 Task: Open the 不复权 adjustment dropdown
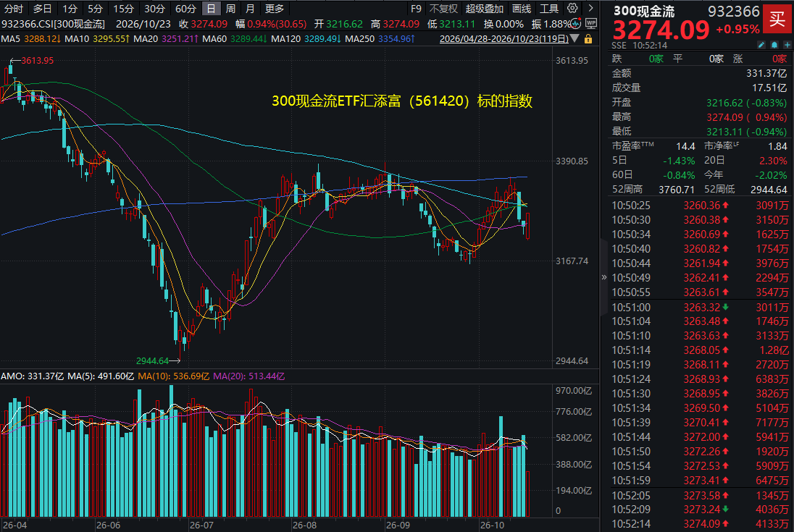443,9
